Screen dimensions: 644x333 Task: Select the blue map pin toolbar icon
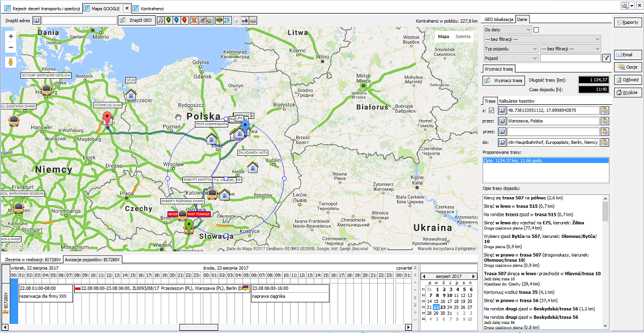click(176, 20)
